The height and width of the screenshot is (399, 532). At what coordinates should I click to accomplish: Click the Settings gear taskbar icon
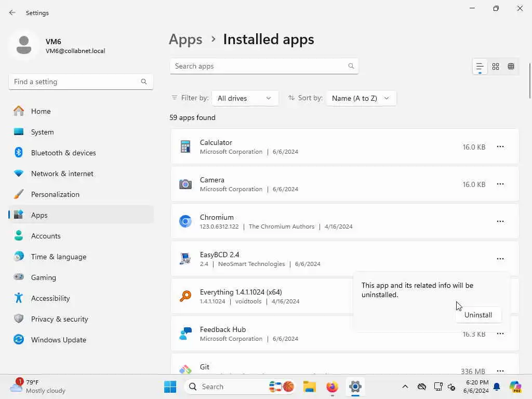pos(355,387)
